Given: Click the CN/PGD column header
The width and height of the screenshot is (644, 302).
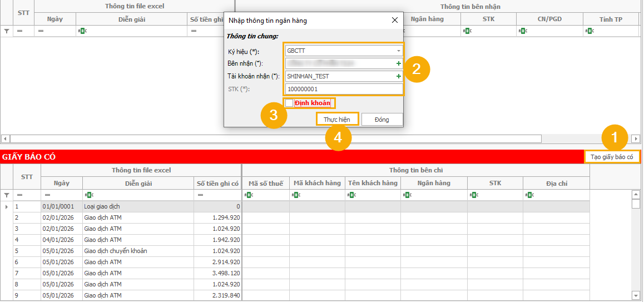Looking at the screenshot, I should pos(549,19).
